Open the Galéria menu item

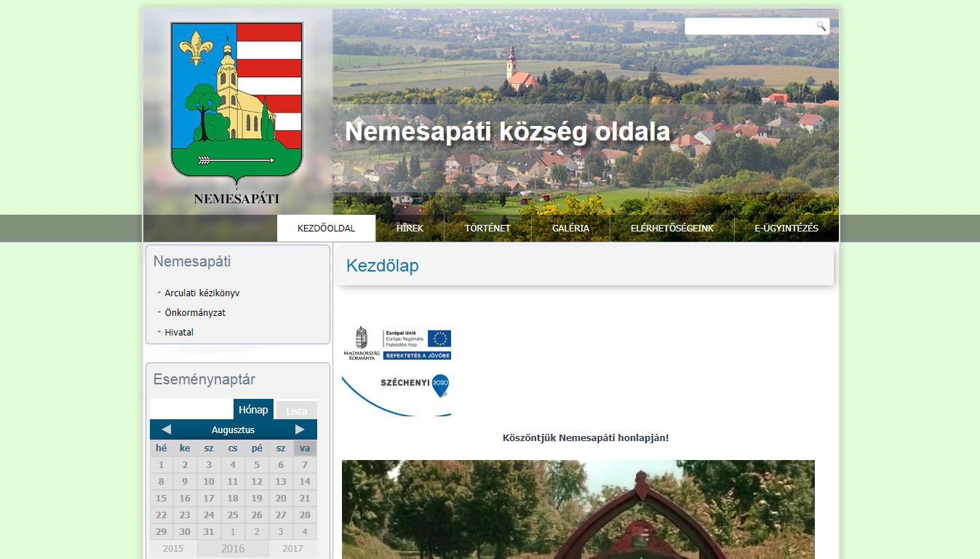(570, 229)
